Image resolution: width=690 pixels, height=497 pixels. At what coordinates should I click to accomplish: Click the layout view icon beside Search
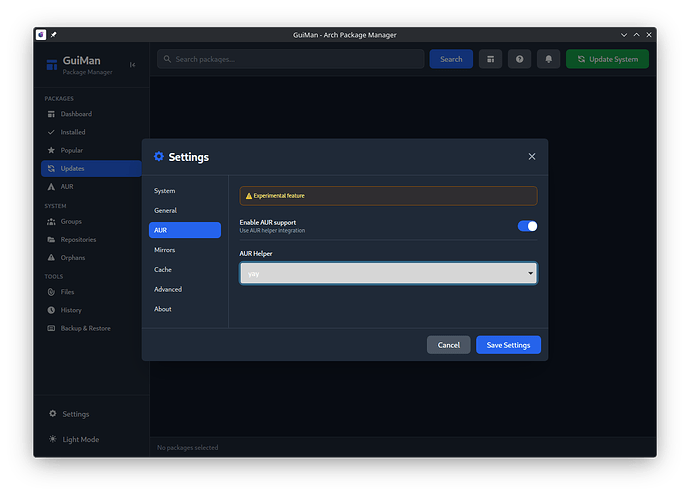pos(490,59)
